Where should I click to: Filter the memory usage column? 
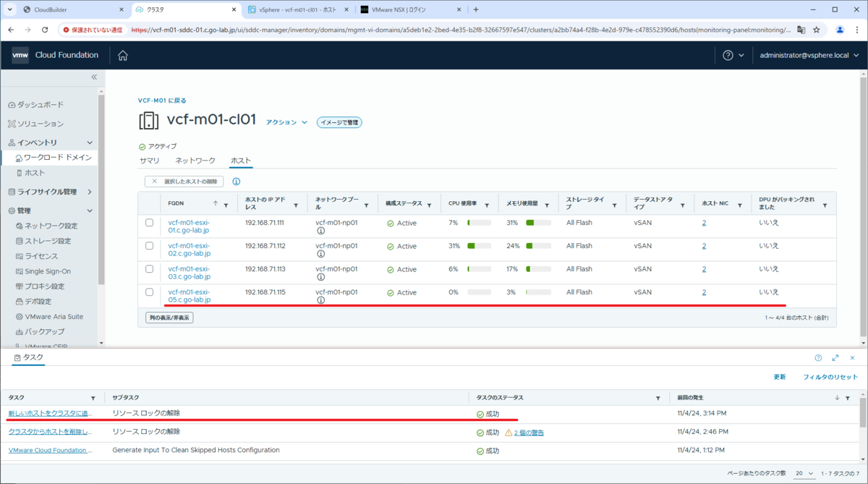[x=546, y=205]
